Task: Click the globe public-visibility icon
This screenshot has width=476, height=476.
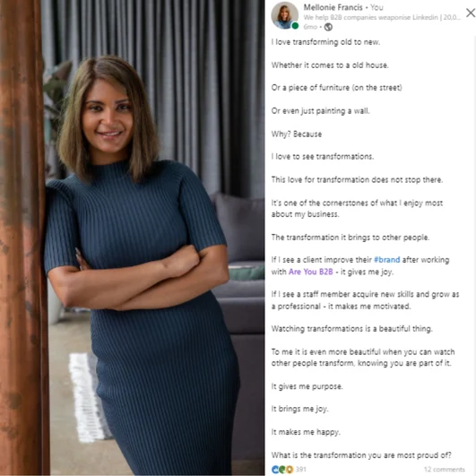Action: pos(328,27)
